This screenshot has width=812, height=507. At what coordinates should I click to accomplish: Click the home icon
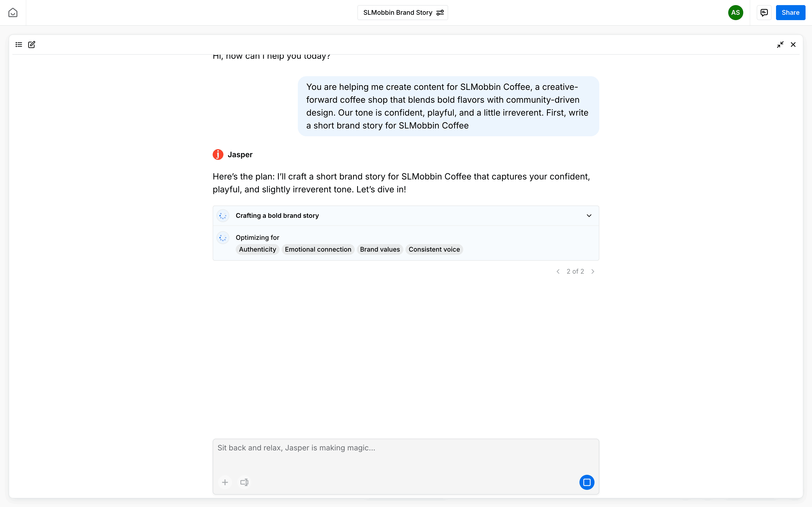point(13,13)
